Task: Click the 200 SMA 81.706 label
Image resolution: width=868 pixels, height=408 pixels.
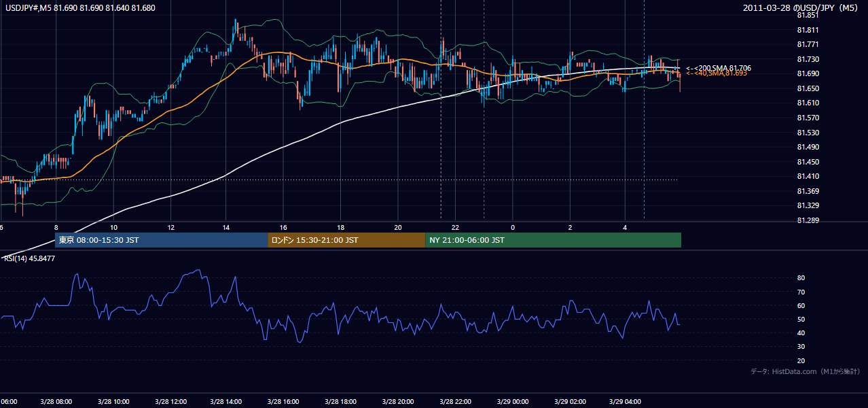Action: [718, 68]
